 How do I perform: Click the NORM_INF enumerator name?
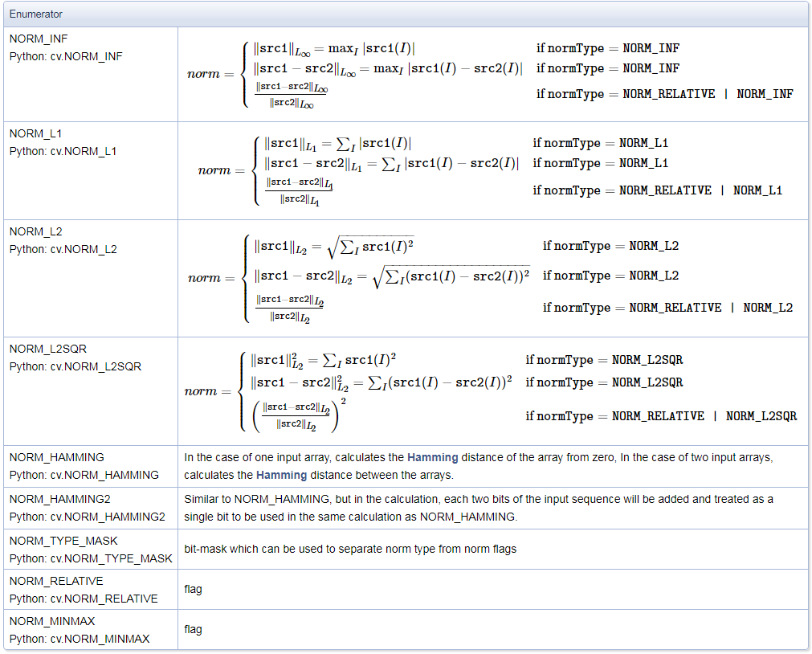click(x=37, y=39)
